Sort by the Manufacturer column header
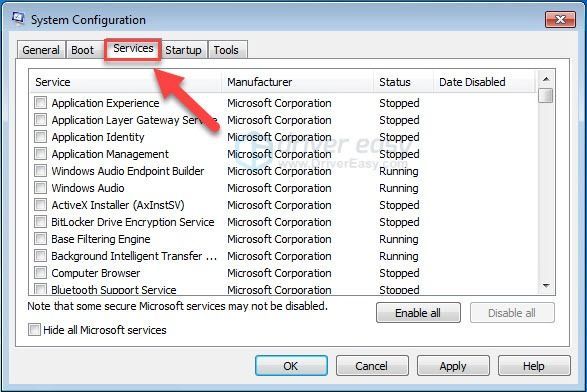 pos(298,82)
